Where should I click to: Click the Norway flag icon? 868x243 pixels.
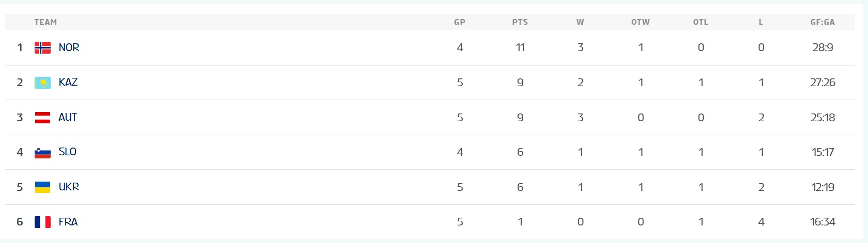pos(42,47)
